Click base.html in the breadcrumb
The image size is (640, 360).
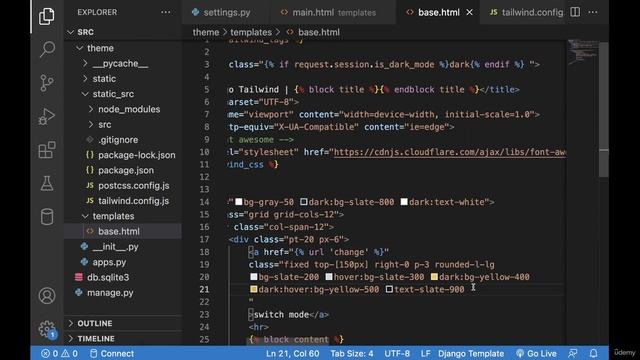(x=318, y=32)
